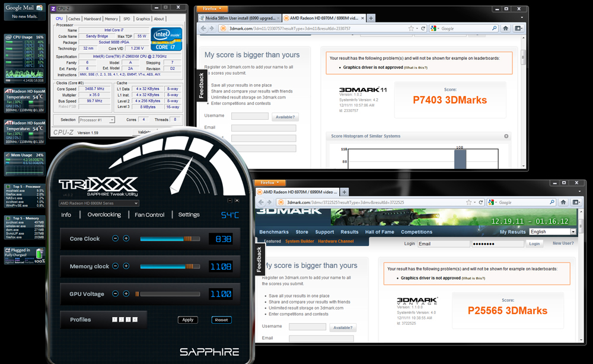This screenshot has height=364, width=593.
Task: Adjust the Core Clock slider
Action: pos(170,239)
